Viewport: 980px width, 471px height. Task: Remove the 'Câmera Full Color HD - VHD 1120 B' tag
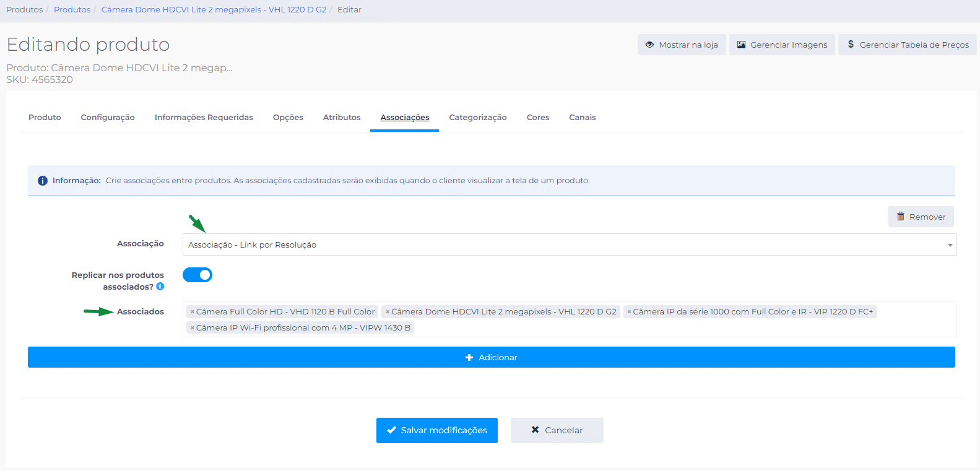point(193,312)
